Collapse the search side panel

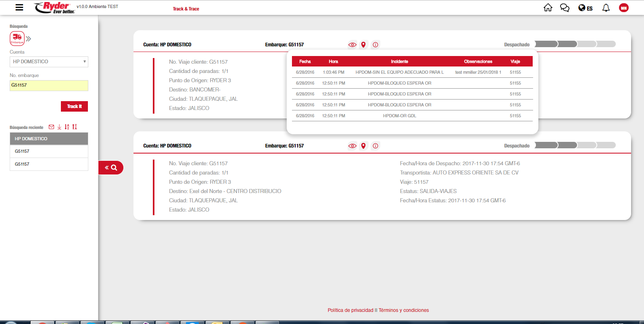(110, 168)
